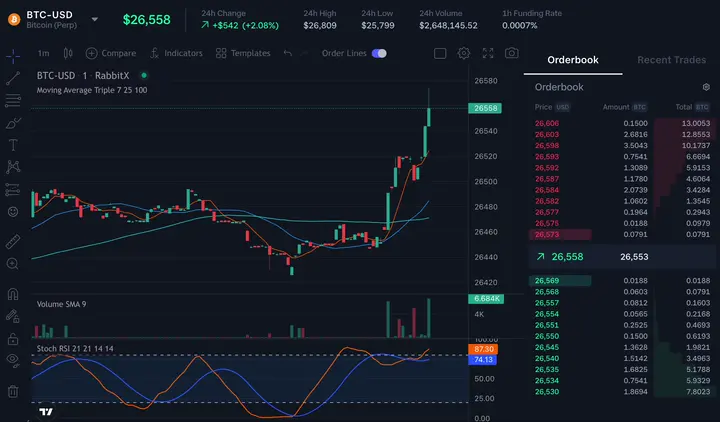Viewport: 720px width, 422px height.
Task: Open the Indicators button
Action: (176, 53)
